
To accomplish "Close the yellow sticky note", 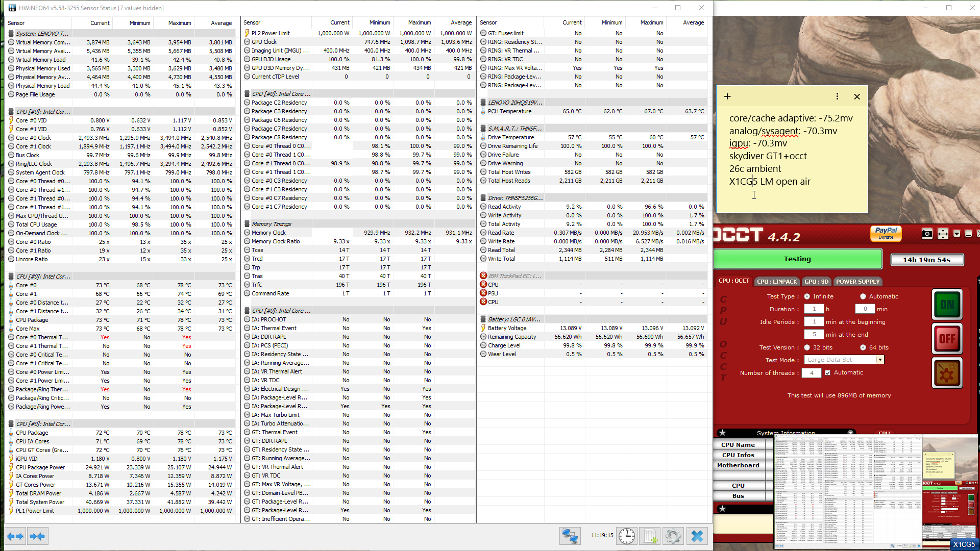I will 857,96.
